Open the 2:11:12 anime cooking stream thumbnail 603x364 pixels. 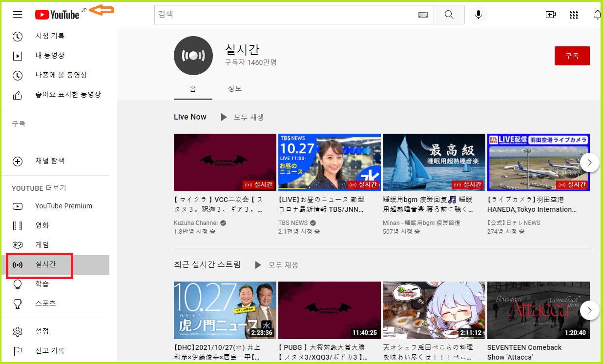(434, 310)
